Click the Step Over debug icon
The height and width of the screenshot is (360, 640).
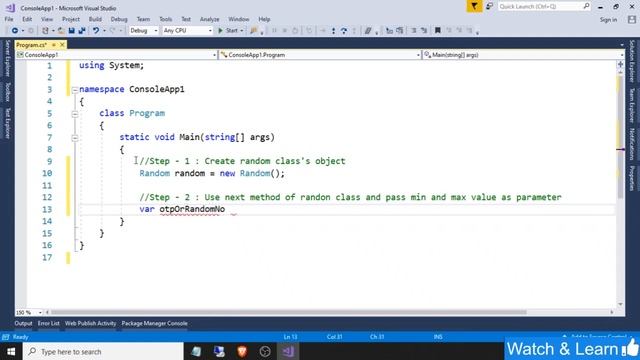[x=344, y=31]
